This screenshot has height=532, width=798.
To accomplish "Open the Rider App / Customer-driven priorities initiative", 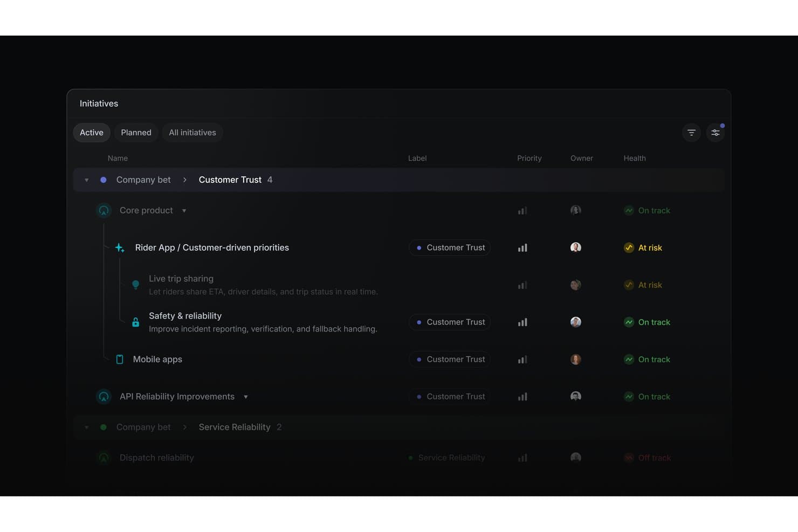I will (x=212, y=248).
